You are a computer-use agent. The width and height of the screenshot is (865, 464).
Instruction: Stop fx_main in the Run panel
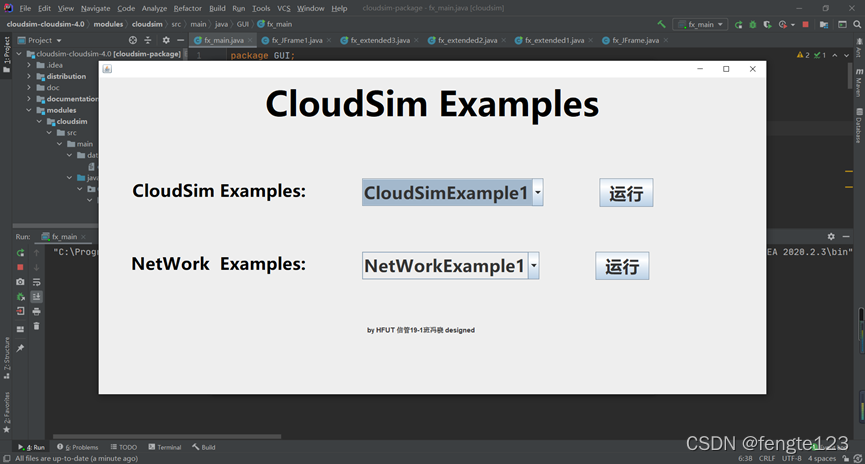coord(20,267)
